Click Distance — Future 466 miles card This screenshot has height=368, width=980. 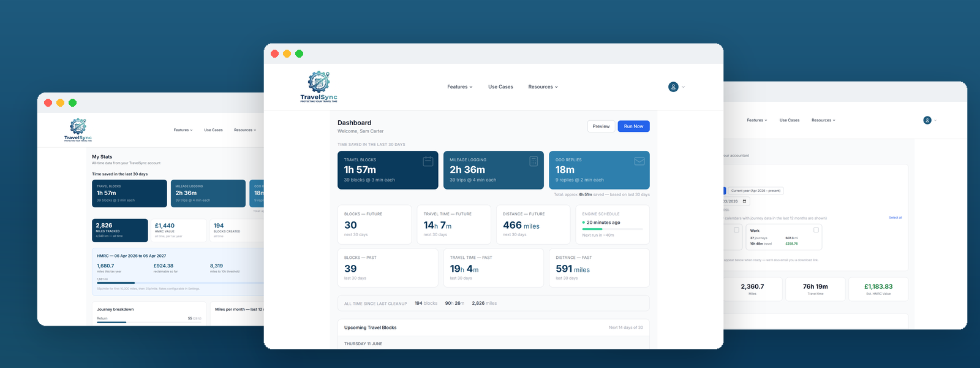(x=533, y=224)
